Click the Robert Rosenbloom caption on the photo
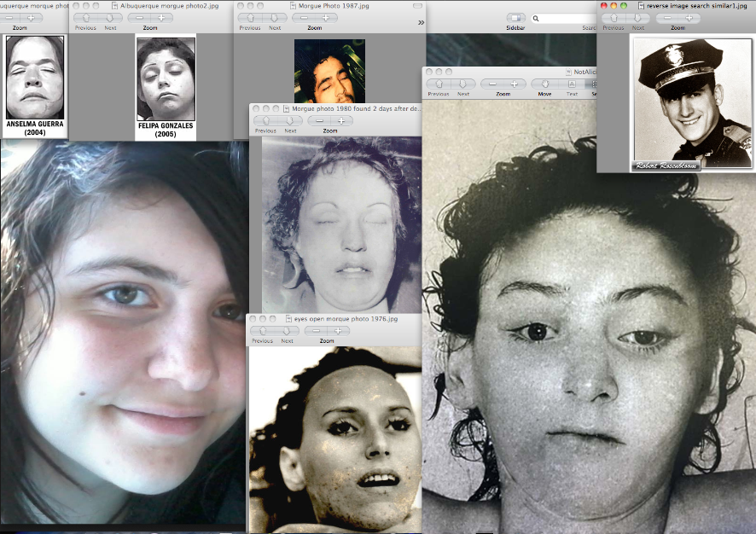The height and width of the screenshot is (534, 756). pos(665,165)
